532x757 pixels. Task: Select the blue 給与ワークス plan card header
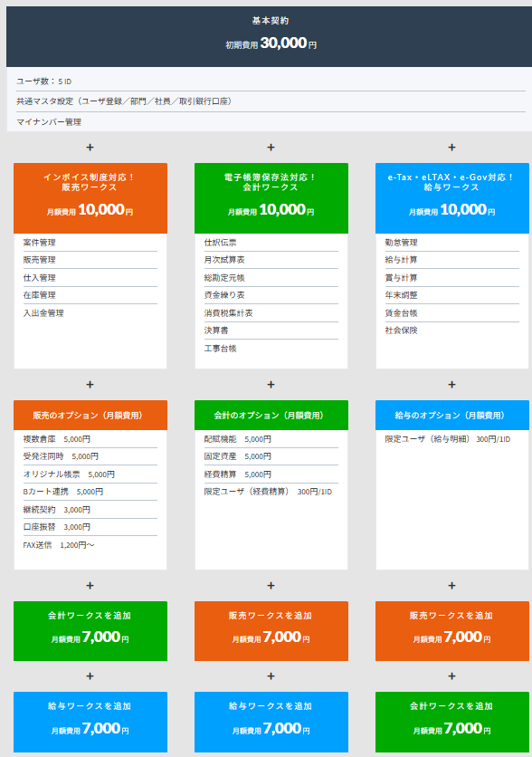pyautogui.click(x=452, y=198)
